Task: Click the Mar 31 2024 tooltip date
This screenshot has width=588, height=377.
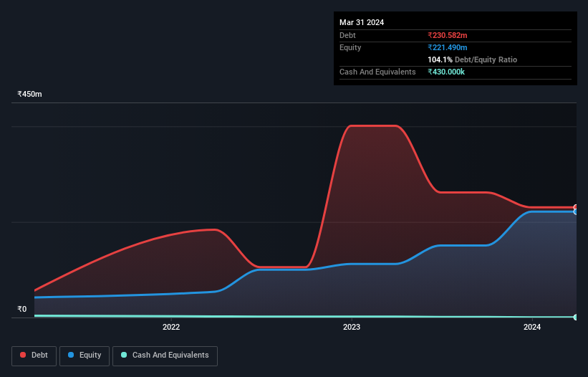Action: pos(362,22)
